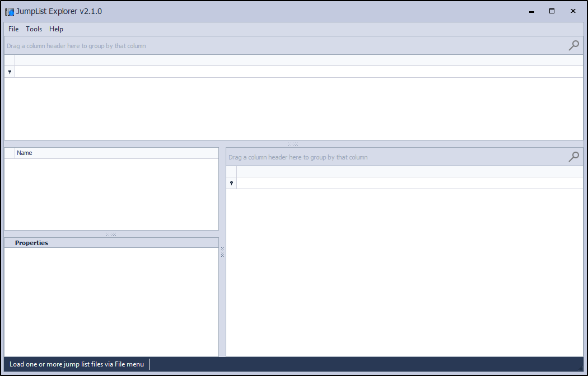
Task: Click the filter row icon in the top grid
Action: [x=10, y=72]
